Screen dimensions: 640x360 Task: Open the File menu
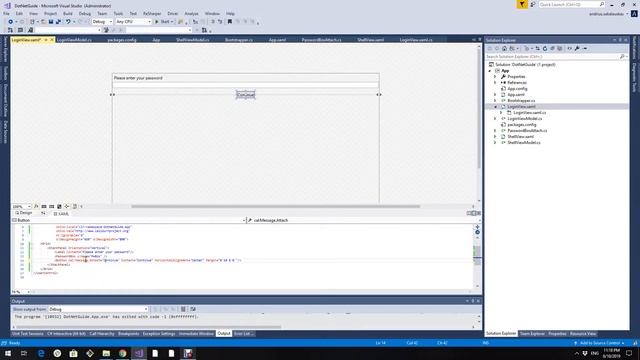pyautogui.click(x=7, y=13)
